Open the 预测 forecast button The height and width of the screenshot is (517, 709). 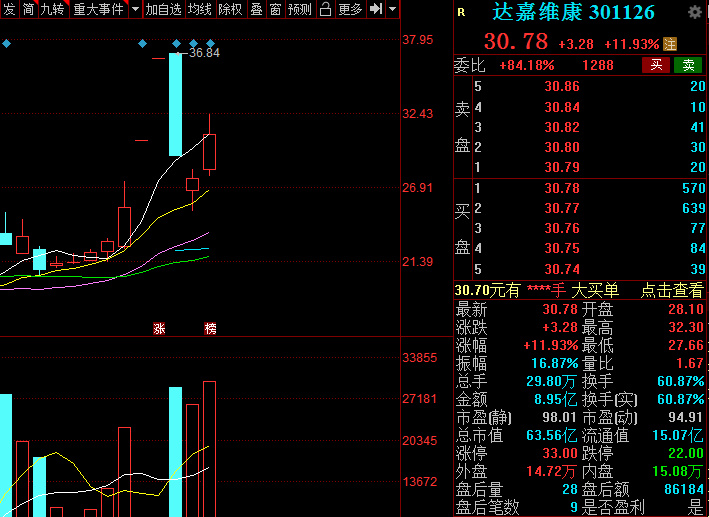coord(299,9)
